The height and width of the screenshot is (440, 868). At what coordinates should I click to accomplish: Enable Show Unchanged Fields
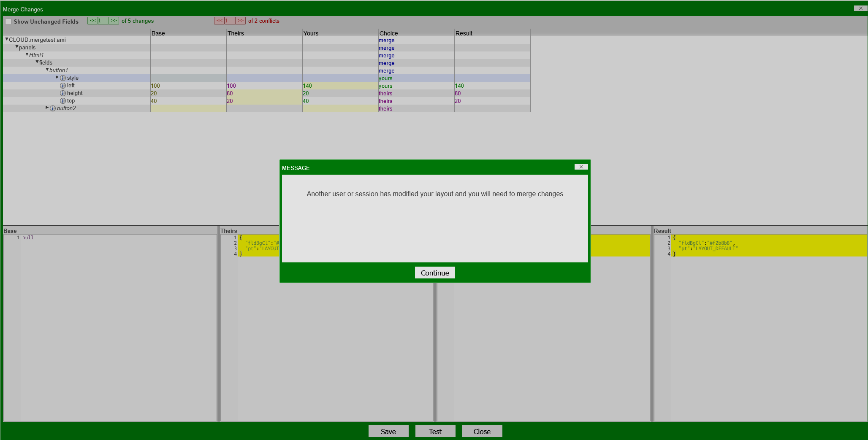(x=8, y=21)
